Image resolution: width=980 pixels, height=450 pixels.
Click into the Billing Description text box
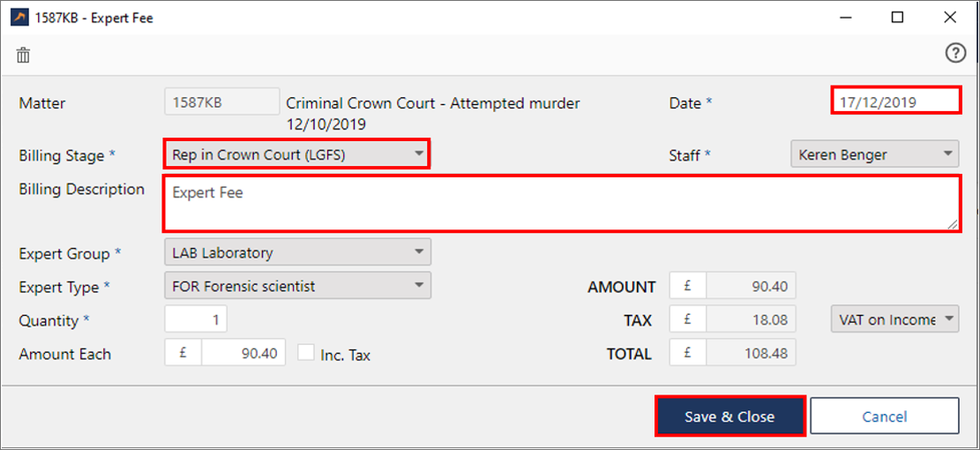tap(561, 204)
